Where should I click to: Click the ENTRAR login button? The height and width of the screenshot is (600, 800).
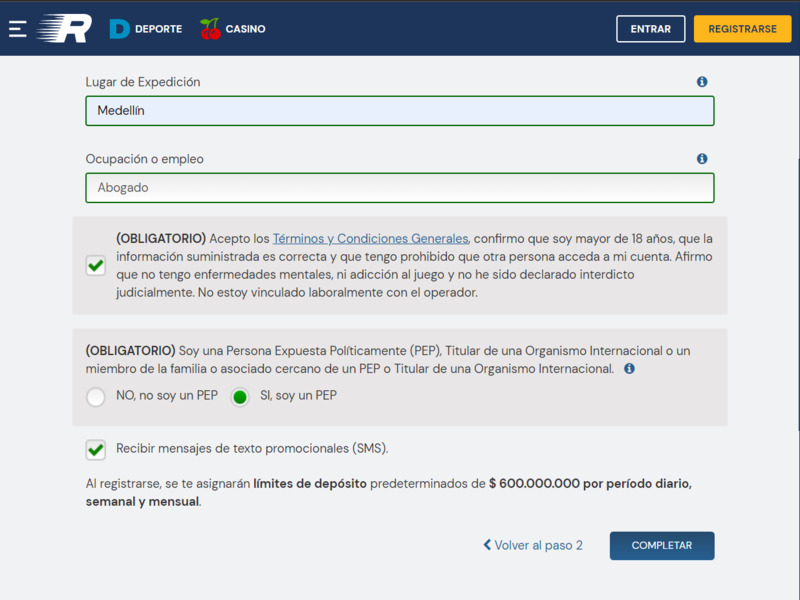[x=651, y=29]
